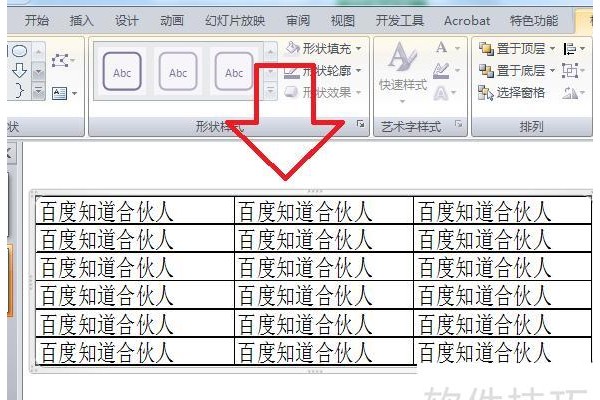
Task: Switch to the 设计 ribbon tab
Action: 127,20
